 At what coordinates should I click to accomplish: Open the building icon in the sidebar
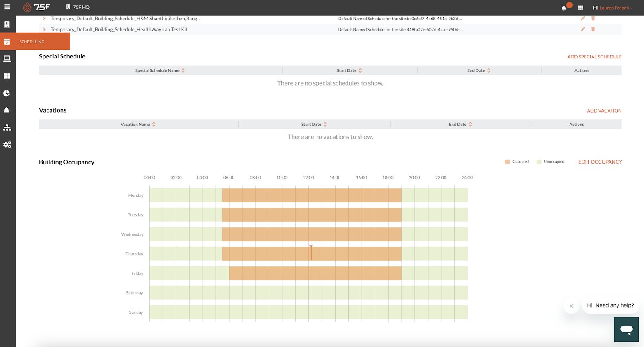[7, 24]
